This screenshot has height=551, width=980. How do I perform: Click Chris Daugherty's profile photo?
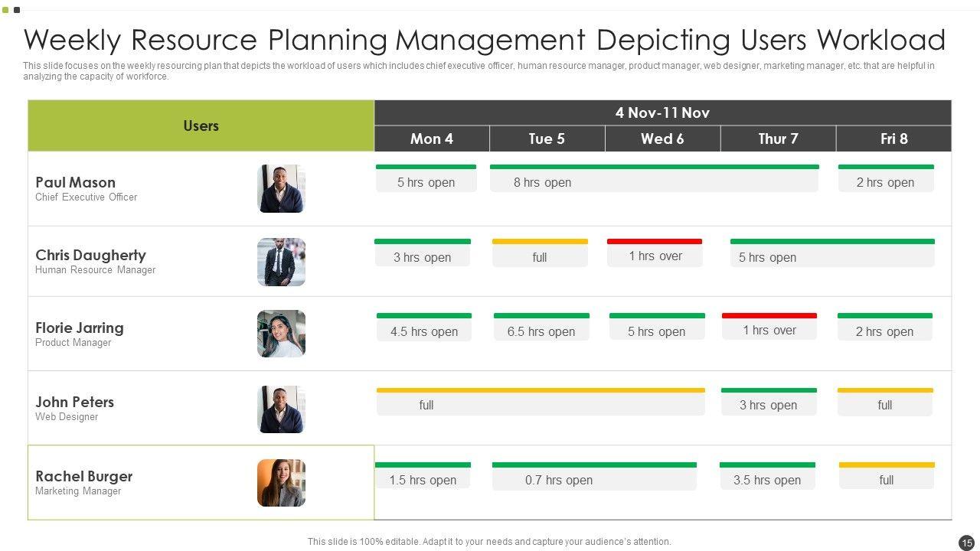[x=281, y=262]
